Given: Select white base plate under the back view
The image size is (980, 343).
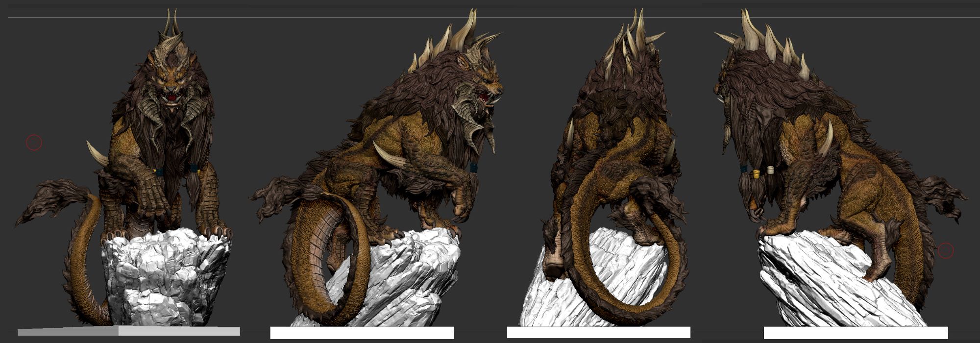Looking at the screenshot, I should click(598, 333).
